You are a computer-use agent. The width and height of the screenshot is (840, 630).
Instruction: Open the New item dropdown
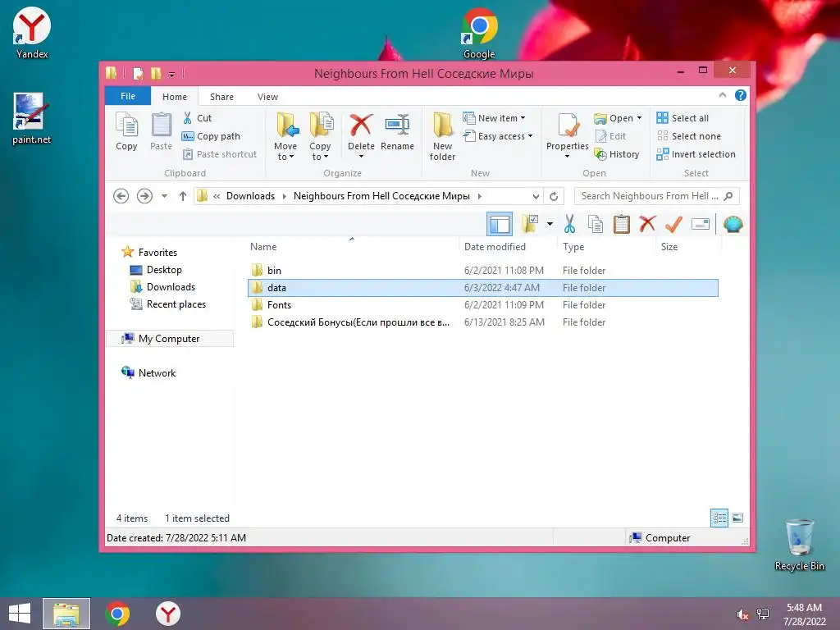coord(495,118)
